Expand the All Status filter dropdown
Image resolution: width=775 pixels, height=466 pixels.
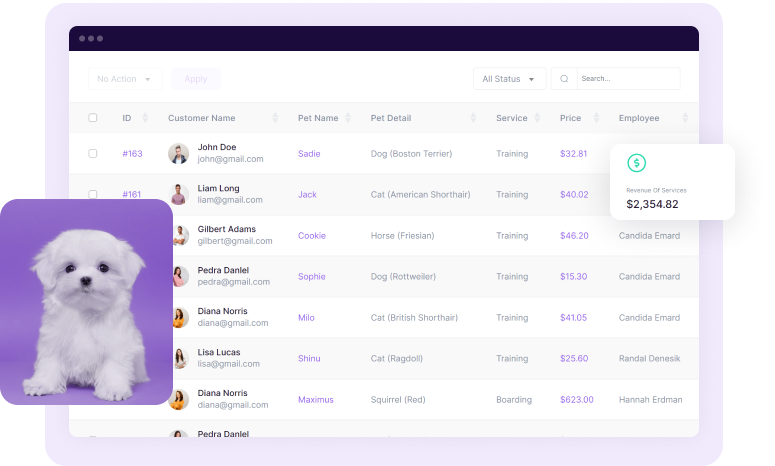click(509, 79)
